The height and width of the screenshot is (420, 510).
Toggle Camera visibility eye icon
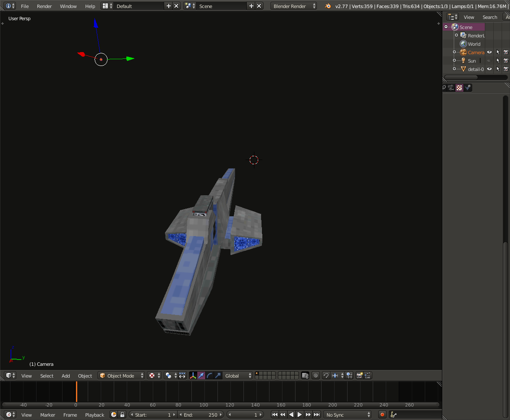click(489, 52)
